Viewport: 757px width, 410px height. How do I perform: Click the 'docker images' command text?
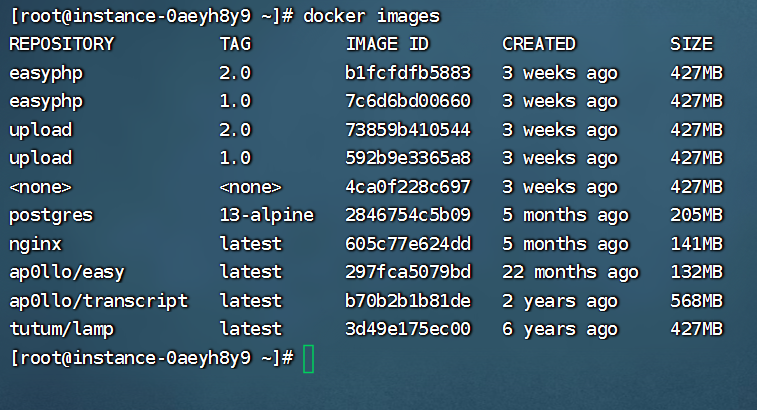[371, 16]
